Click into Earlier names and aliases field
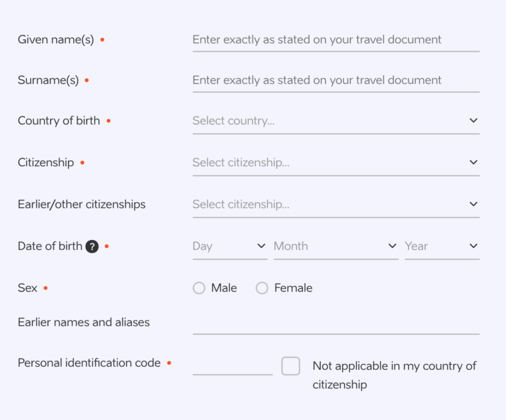 pos(336,323)
